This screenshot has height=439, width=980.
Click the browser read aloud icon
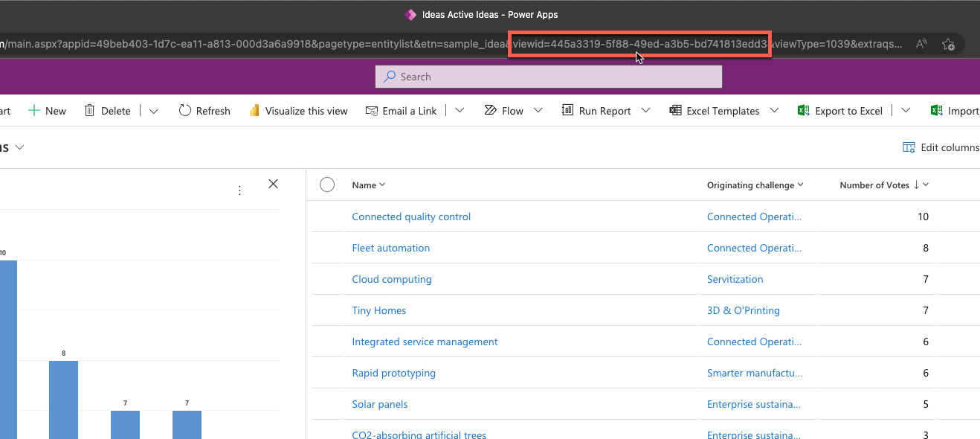(x=921, y=44)
